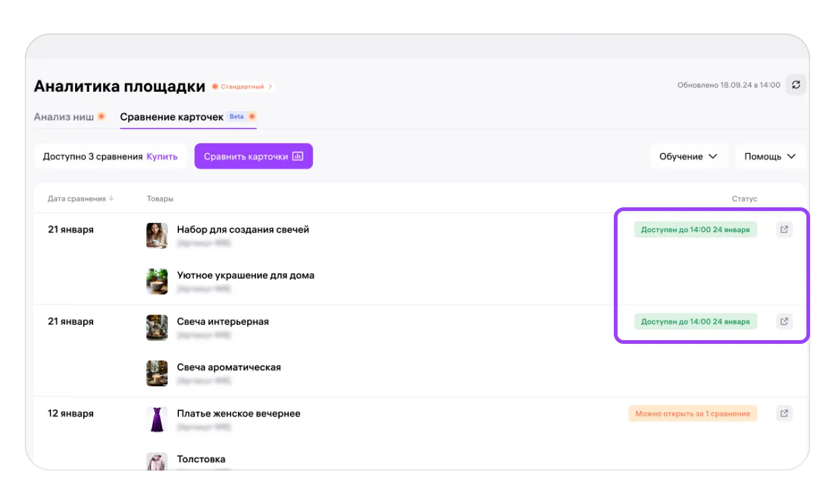Expand the Помощь dropdown

(770, 156)
